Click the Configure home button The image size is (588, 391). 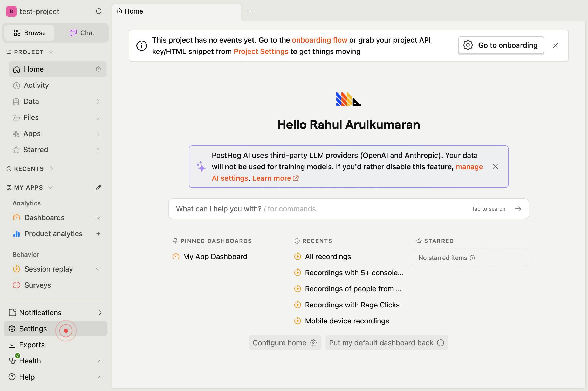click(285, 343)
